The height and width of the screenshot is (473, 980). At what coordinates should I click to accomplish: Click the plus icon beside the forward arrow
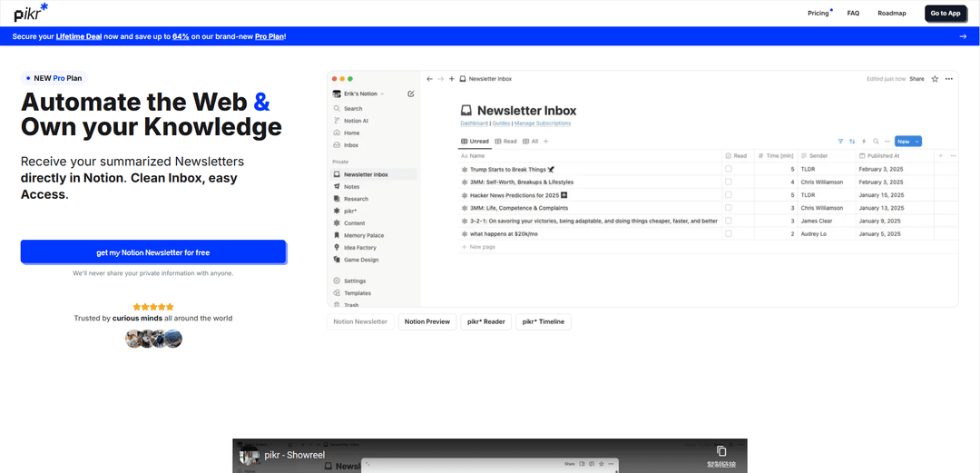point(452,79)
